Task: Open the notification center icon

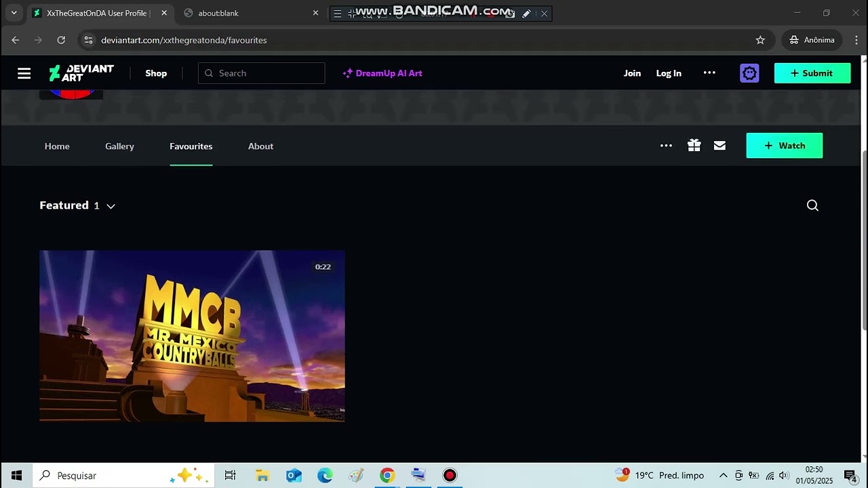Action: tap(850, 475)
